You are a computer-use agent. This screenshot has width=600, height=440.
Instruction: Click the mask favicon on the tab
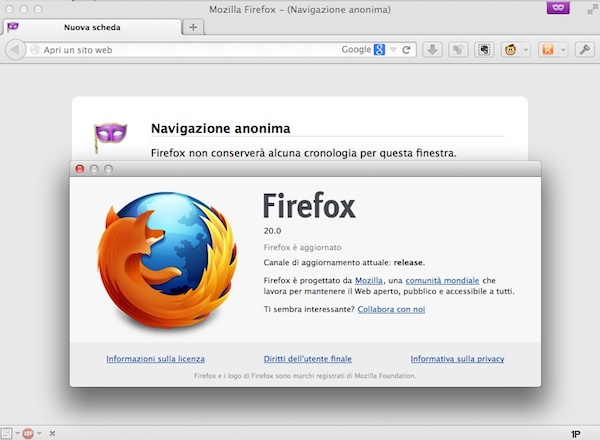click(x=13, y=27)
